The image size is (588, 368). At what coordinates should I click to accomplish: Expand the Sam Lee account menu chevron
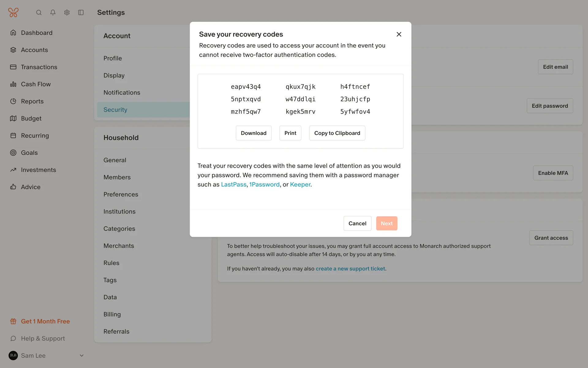(81, 355)
